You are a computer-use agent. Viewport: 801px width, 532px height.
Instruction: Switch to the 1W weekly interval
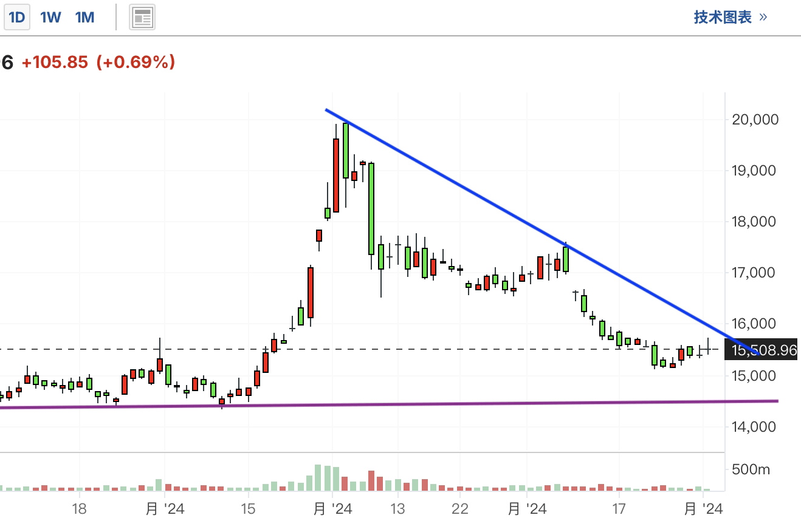[51, 18]
